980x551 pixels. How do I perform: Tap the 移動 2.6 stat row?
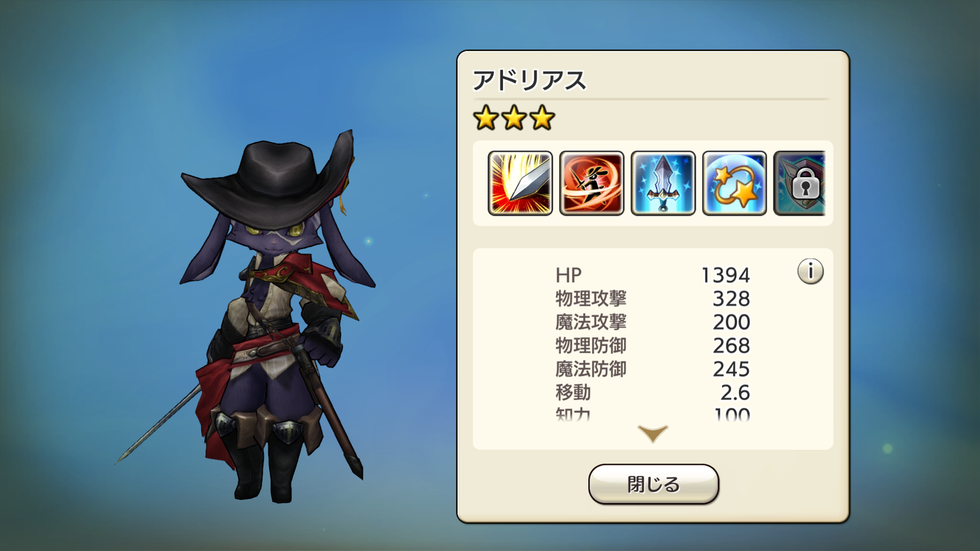click(x=653, y=393)
